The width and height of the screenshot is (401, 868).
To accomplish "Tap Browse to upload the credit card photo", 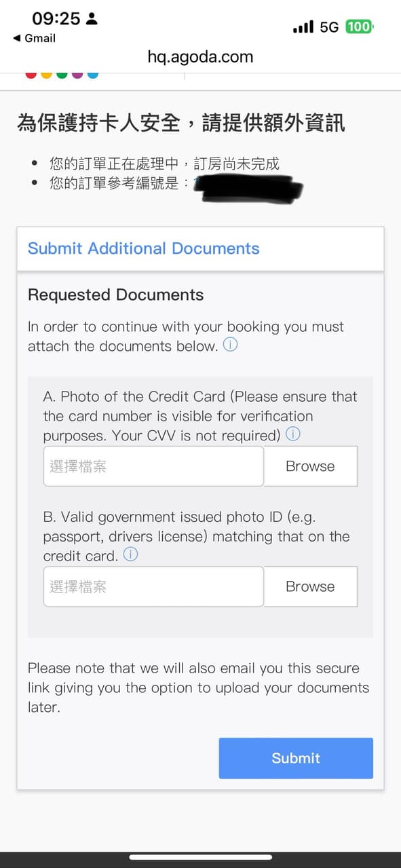I will click(310, 466).
